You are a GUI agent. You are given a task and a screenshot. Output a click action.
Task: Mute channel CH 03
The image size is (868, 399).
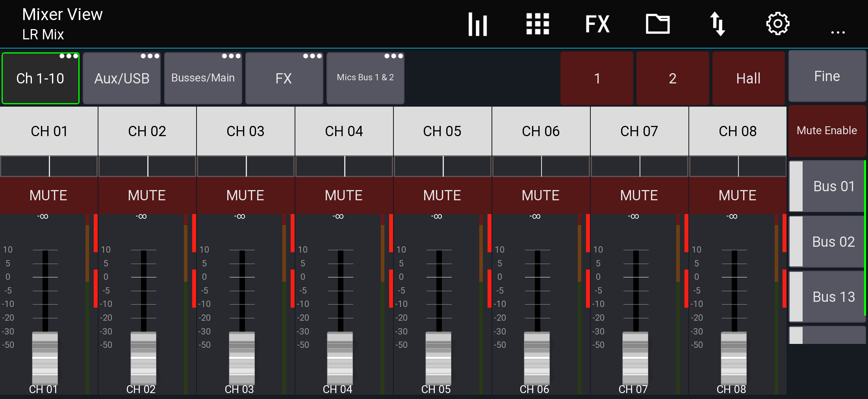245,195
